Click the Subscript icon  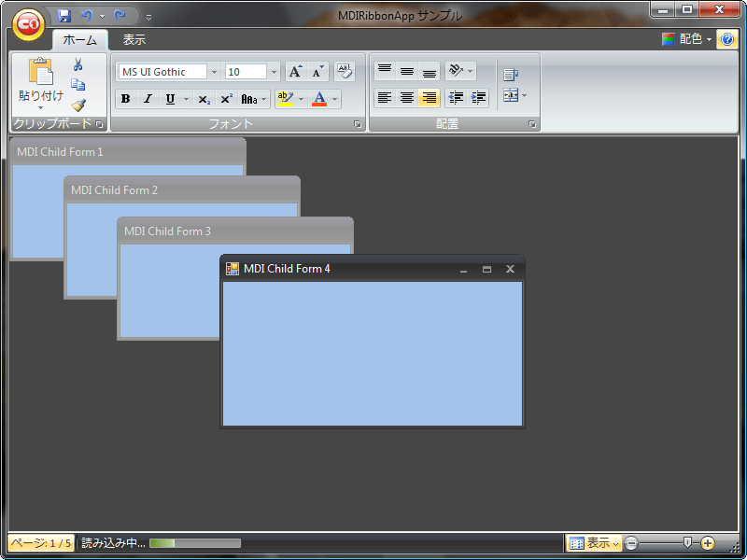coord(203,98)
